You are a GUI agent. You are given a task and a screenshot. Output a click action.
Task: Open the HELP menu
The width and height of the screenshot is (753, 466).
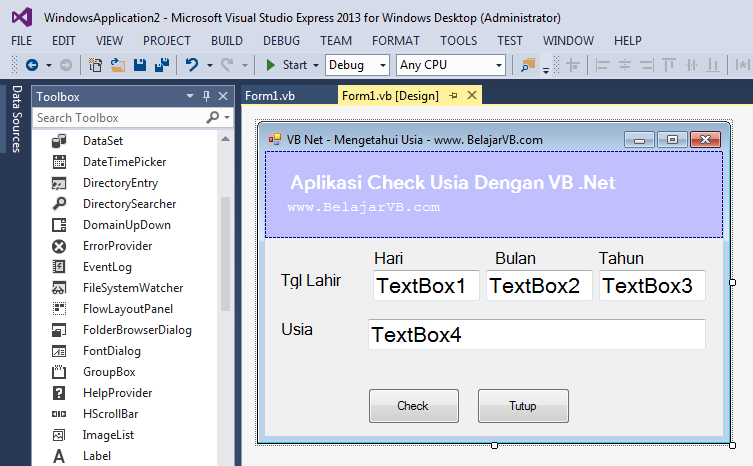[x=628, y=41]
